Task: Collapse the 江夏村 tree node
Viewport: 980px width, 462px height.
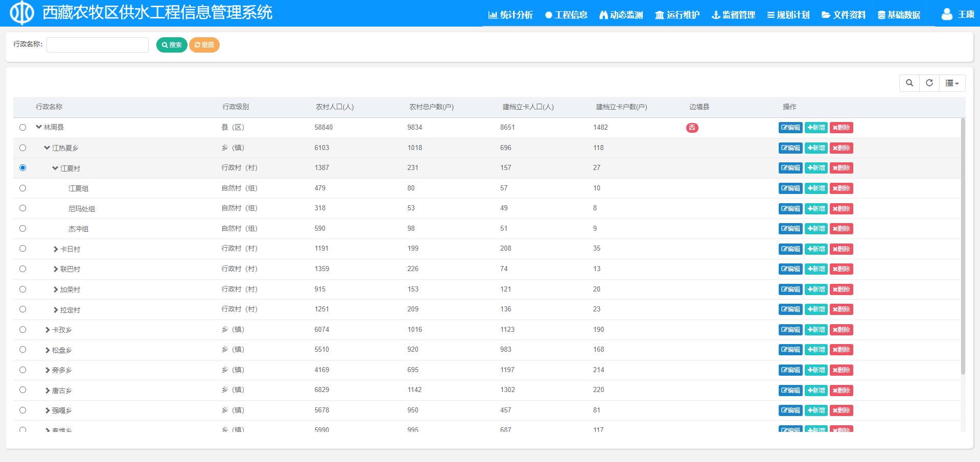Action: [x=55, y=168]
